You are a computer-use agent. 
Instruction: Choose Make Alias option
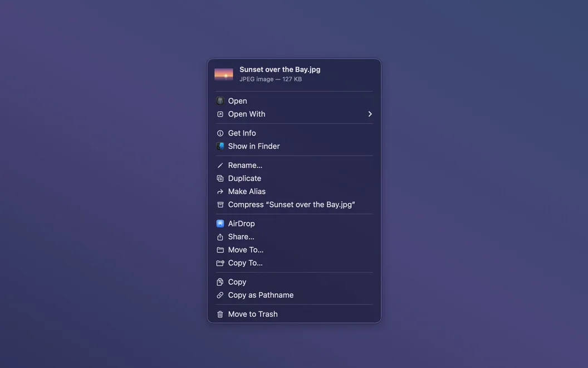[x=294, y=191]
